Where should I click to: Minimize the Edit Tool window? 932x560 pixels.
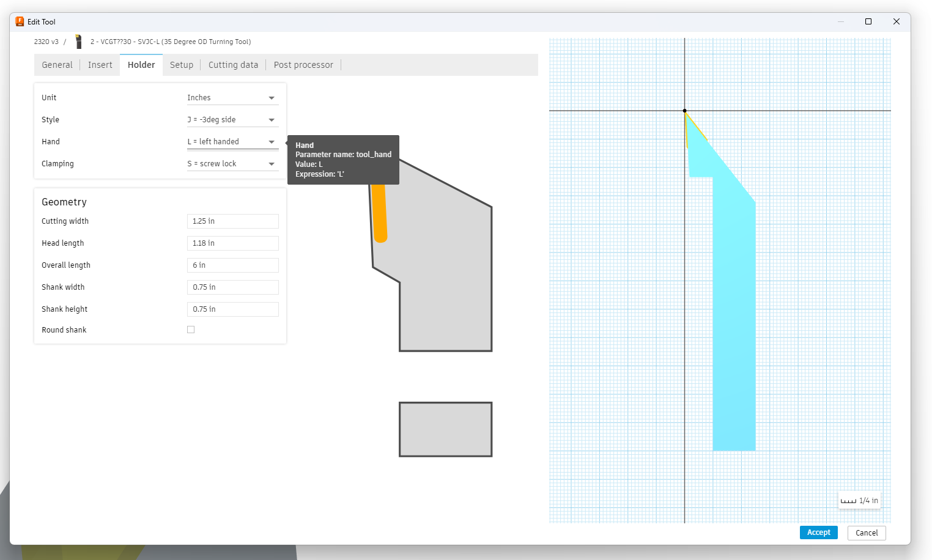click(841, 21)
